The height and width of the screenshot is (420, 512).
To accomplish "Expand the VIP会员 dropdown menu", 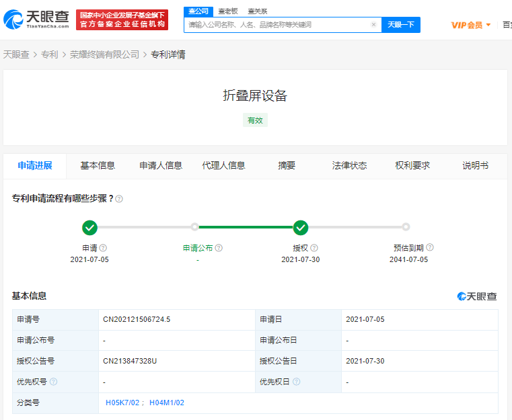I will (x=471, y=25).
